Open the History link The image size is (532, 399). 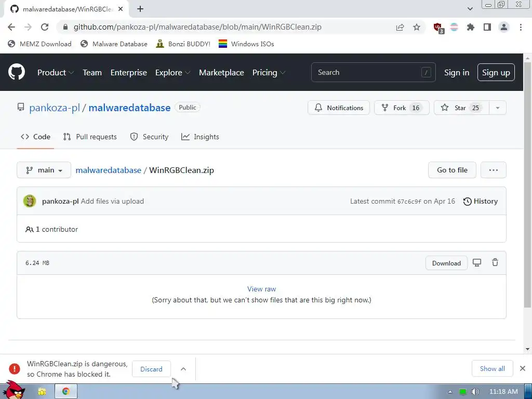click(x=481, y=201)
